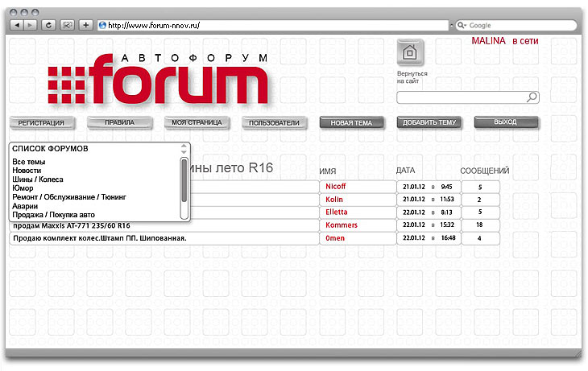The width and height of the screenshot is (588, 371).
Task: Click the toolbar button next to reload
Action: point(67,25)
